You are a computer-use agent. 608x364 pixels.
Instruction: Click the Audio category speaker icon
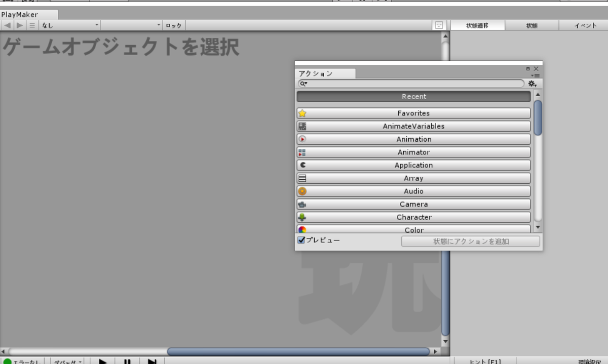pyautogui.click(x=302, y=191)
